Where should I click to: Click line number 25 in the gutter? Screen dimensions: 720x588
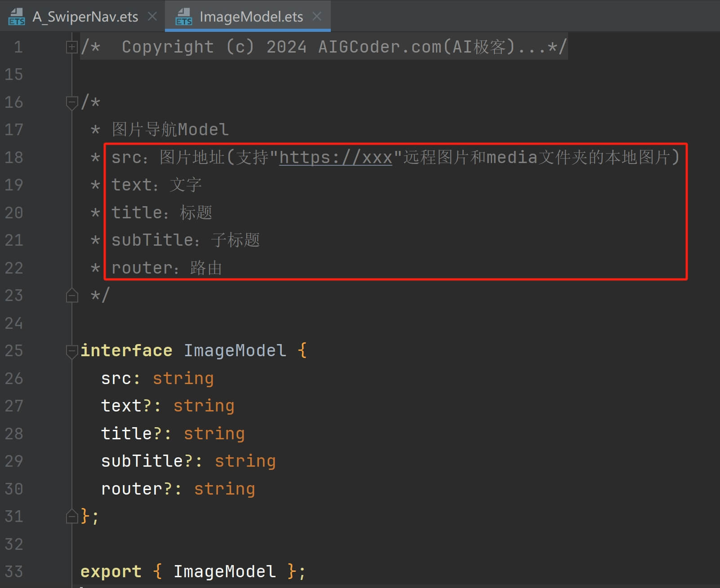pyautogui.click(x=13, y=350)
